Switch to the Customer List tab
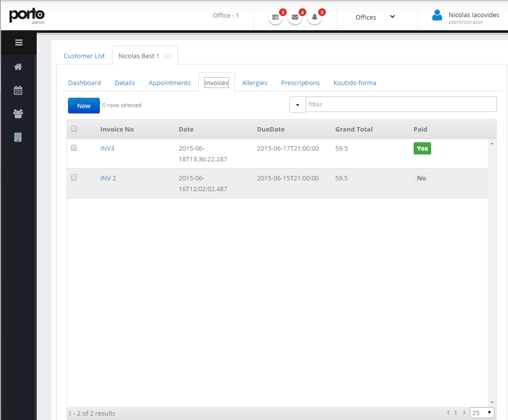 click(84, 56)
